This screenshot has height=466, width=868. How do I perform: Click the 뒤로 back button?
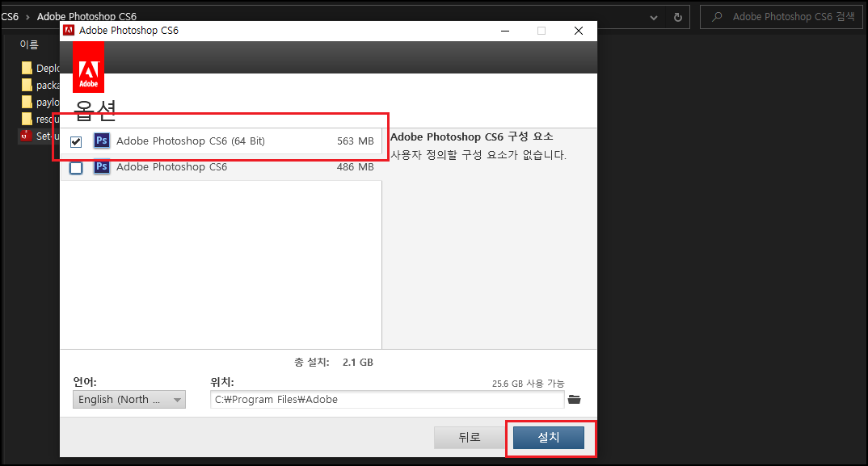pos(470,438)
